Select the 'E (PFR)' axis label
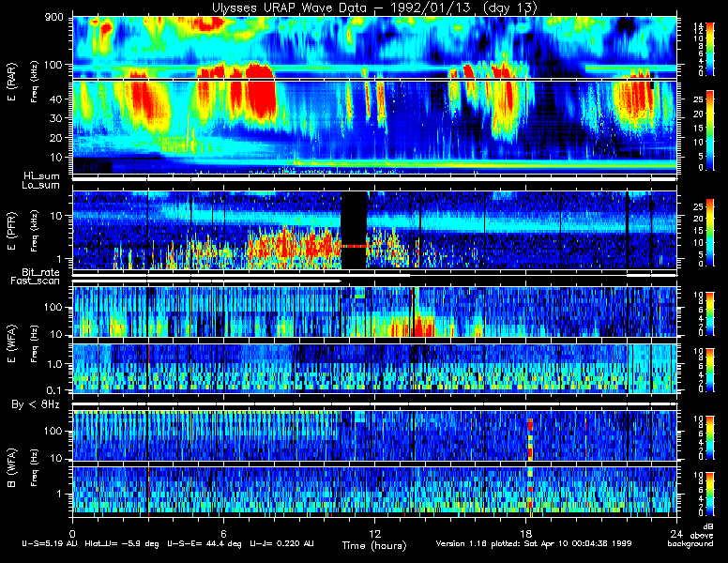Image resolution: width=728 pixels, height=563 pixels. point(11,231)
